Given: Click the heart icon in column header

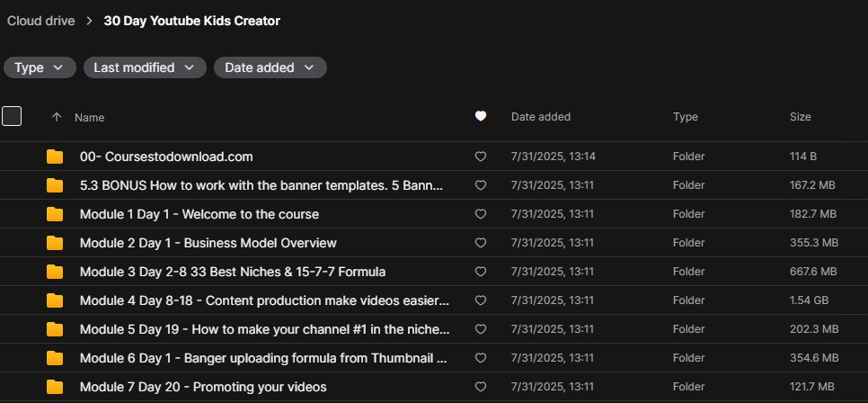Looking at the screenshot, I should [x=481, y=116].
